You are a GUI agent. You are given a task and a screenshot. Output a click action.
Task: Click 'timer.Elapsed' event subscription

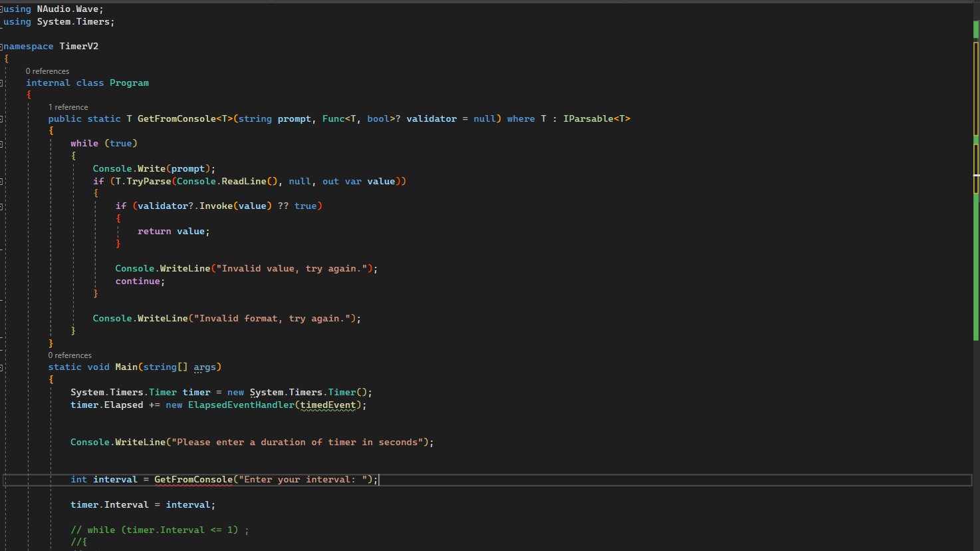click(x=106, y=405)
